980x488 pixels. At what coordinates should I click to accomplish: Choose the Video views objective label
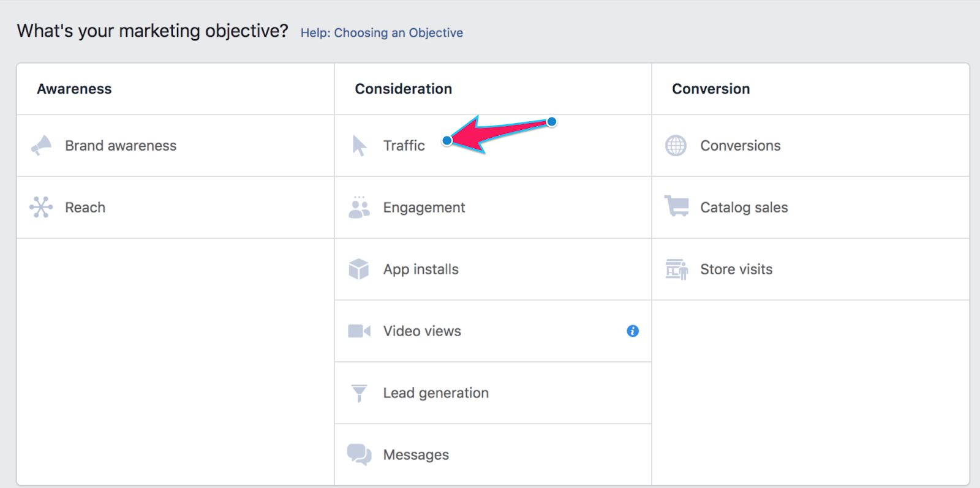[x=422, y=331]
